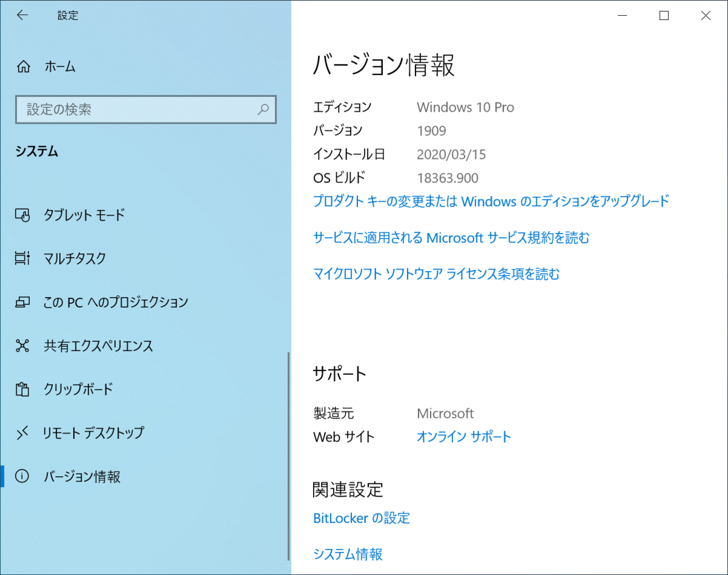Click the システム sidebar heading
Screen dimensions: 728x575
point(37,152)
